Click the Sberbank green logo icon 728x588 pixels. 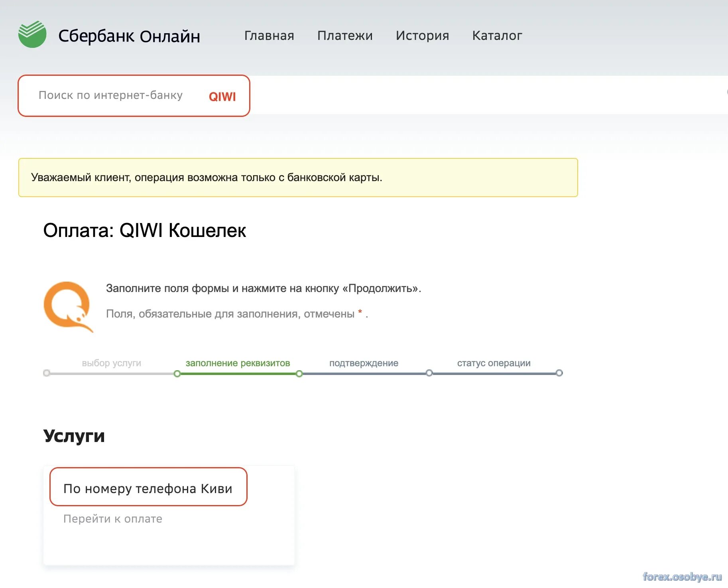(x=32, y=34)
